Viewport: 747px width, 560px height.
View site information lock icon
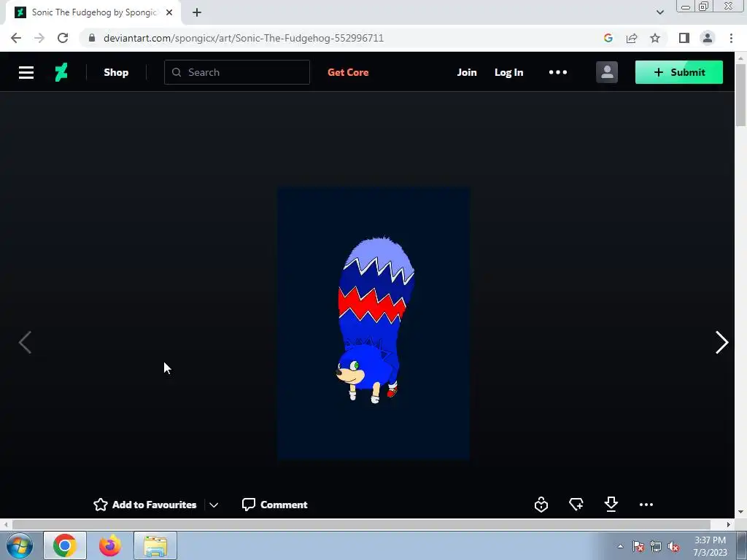point(92,38)
